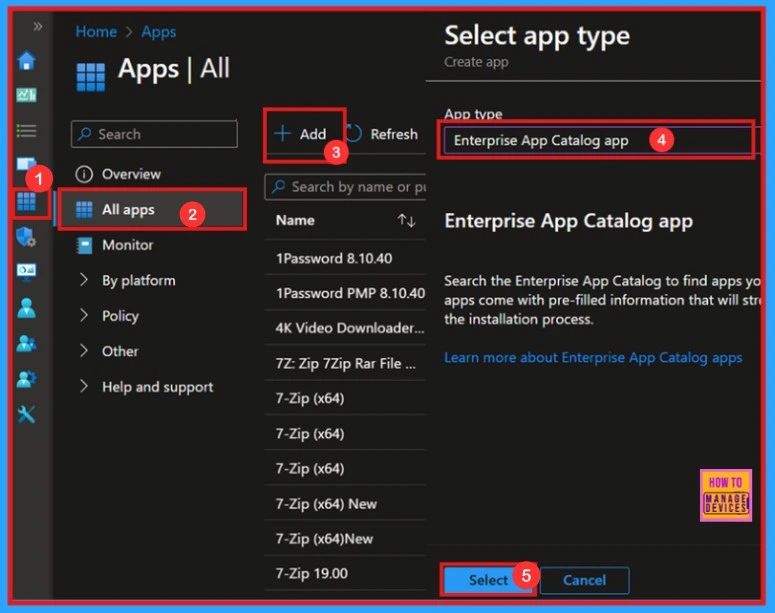Select All apps menu item
Screen dimensions: 775x613
[128, 210]
